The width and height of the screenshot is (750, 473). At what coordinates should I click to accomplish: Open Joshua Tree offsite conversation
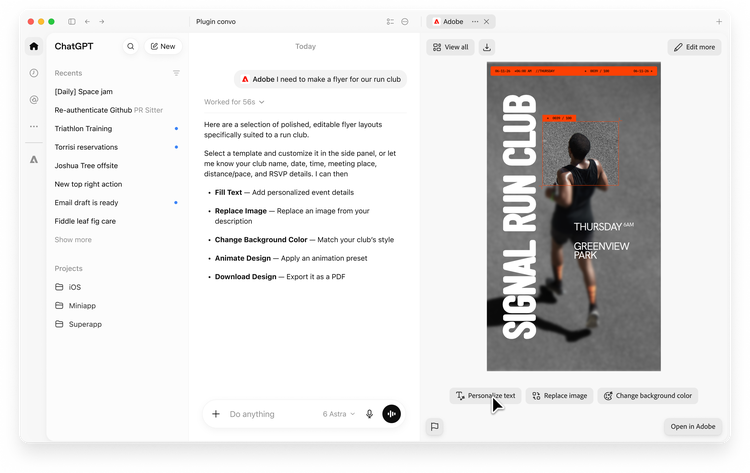(86, 165)
